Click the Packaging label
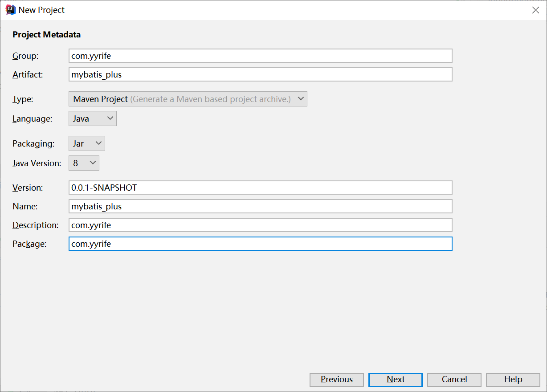Image resolution: width=547 pixels, height=392 pixels. (x=33, y=144)
